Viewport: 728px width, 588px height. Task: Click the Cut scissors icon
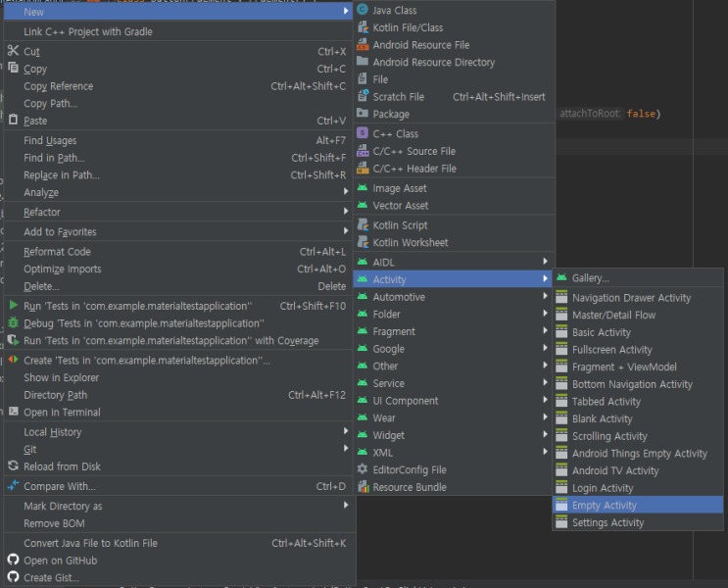pyautogui.click(x=14, y=51)
